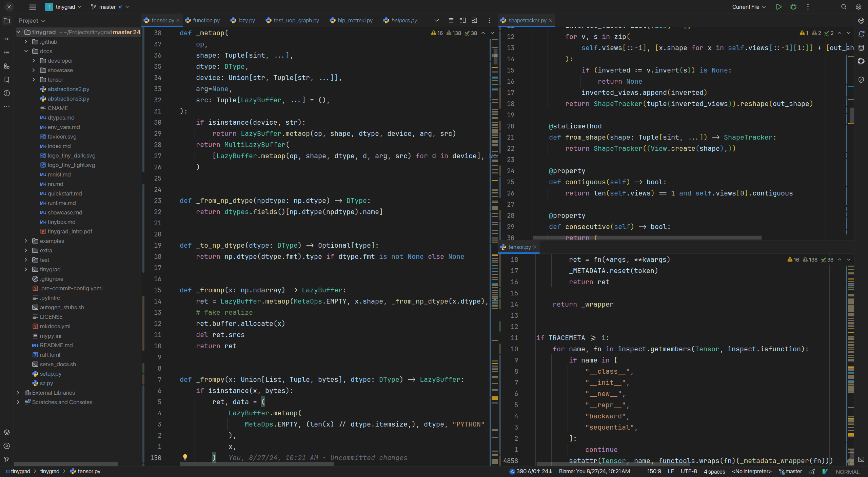Open the Bookmarks tool window icon

pyautogui.click(x=7, y=80)
